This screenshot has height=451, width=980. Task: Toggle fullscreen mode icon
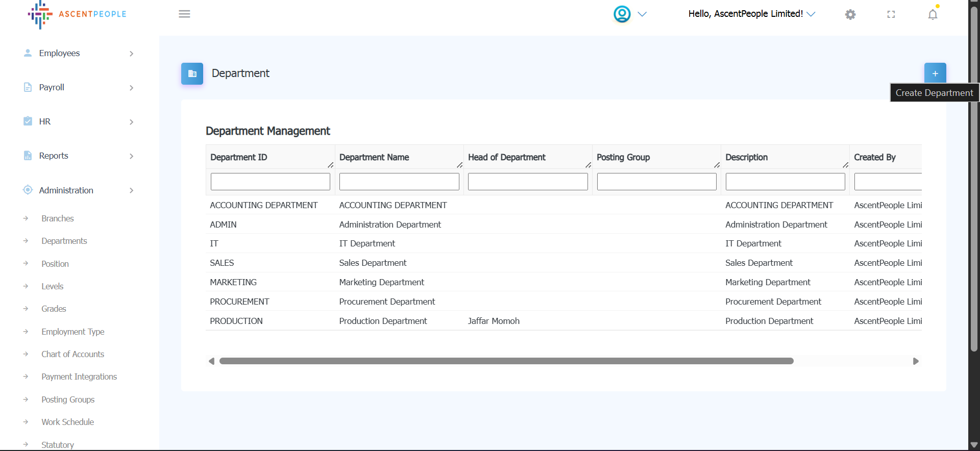(891, 14)
